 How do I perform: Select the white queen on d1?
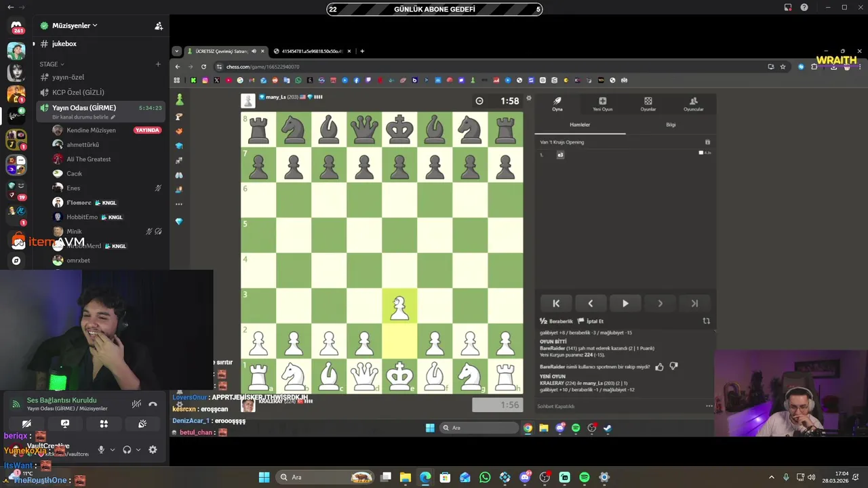pyautogui.click(x=364, y=376)
